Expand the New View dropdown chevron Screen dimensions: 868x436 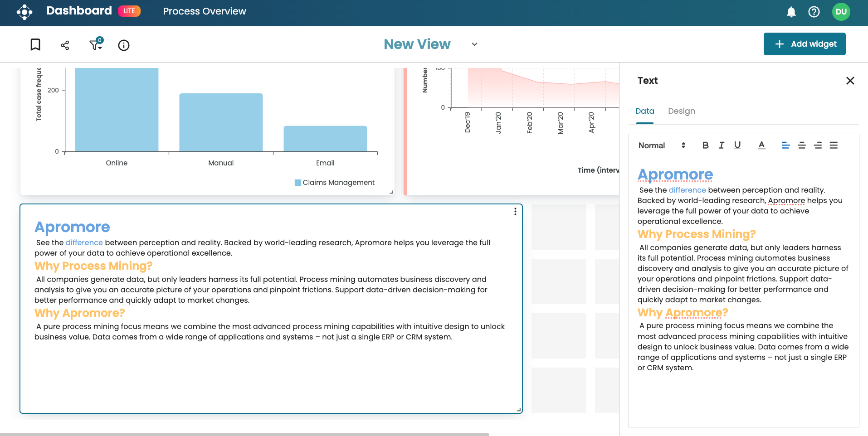pyautogui.click(x=474, y=44)
